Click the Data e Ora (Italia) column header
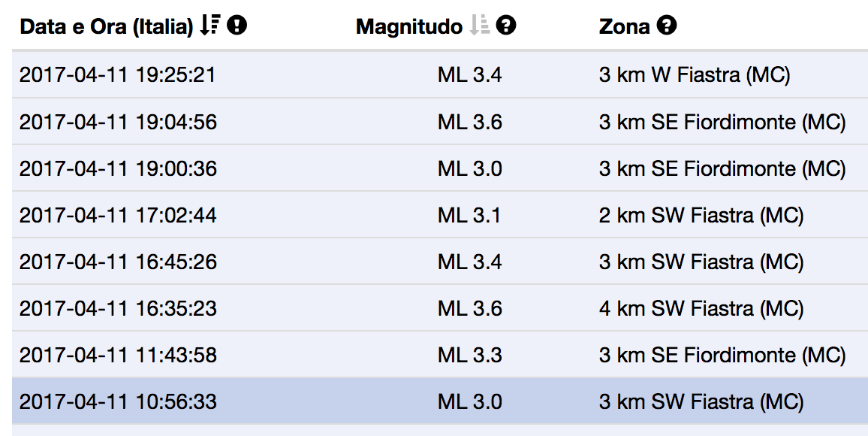The height and width of the screenshot is (436, 868). 107,26
